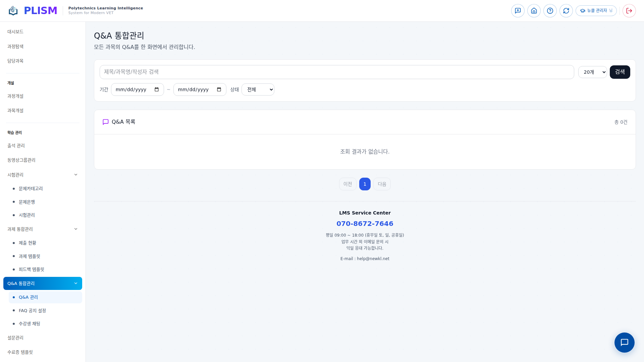The width and height of the screenshot is (644, 362).
Task: Open 문제은행 submenu item
Action: [27, 202]
